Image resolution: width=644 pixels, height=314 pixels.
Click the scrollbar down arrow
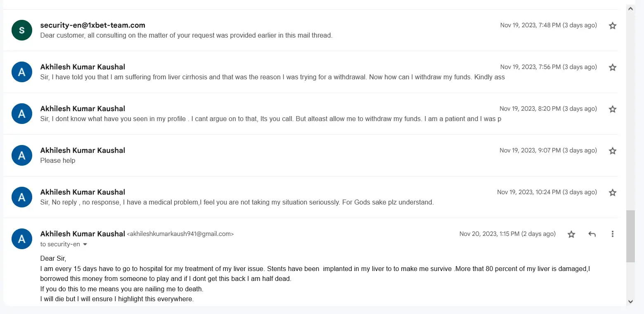(630, 302)
